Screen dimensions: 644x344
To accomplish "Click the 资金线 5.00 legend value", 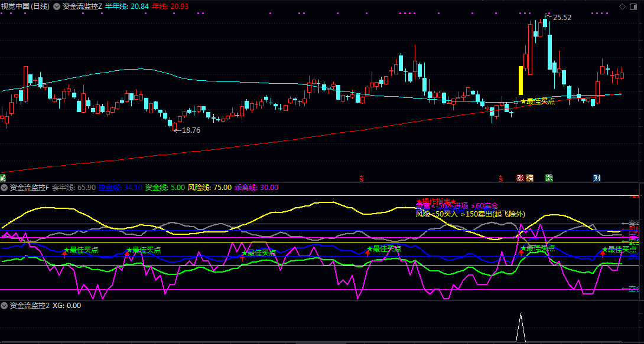I will tap(165, 188).
